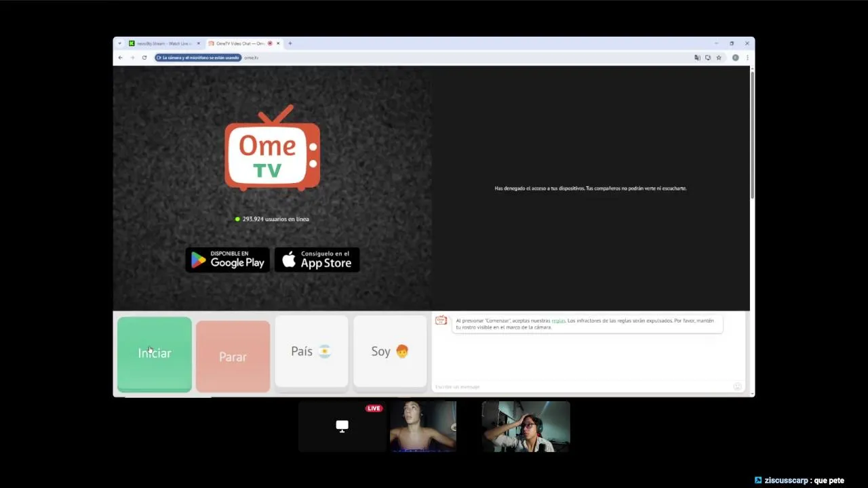868x488 pixels.
Task: Open the Soy gender selector
Action: click(390, 351)
